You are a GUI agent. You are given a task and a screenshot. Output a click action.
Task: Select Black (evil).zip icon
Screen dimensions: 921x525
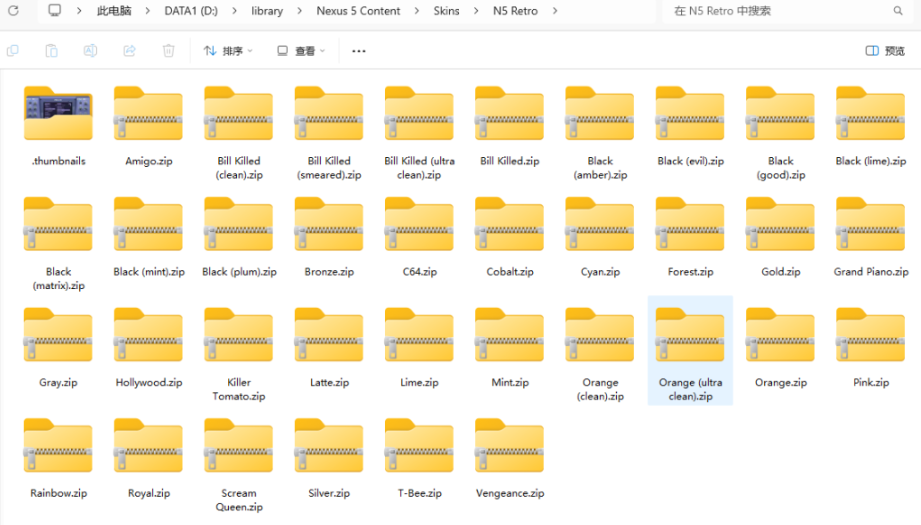(x=690, y=113)
